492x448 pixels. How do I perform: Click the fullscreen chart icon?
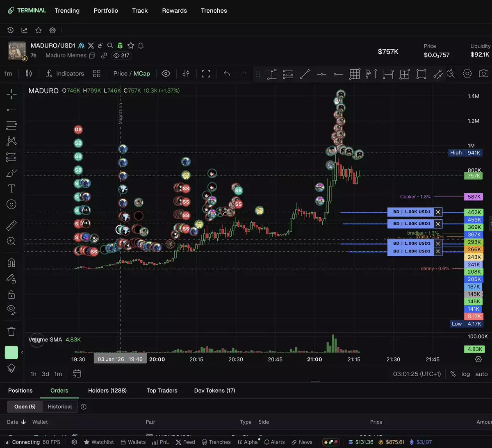pyautogui.click(x=206, y=74)
